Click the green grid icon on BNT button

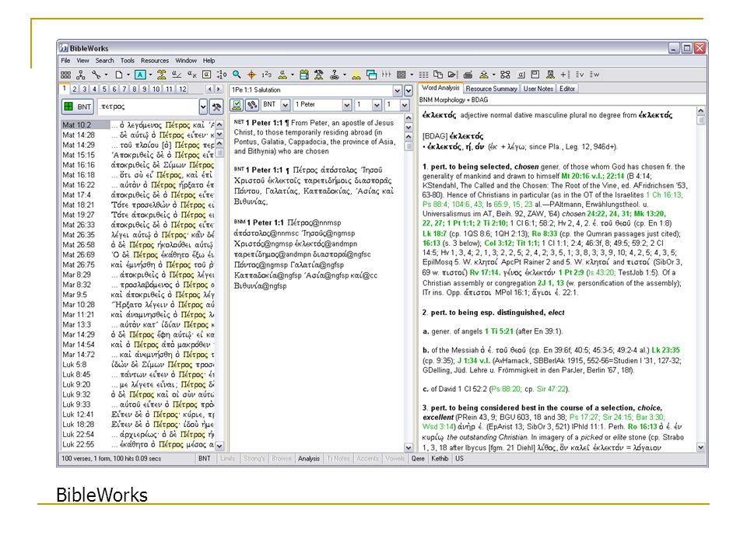(x=68, y=107)
